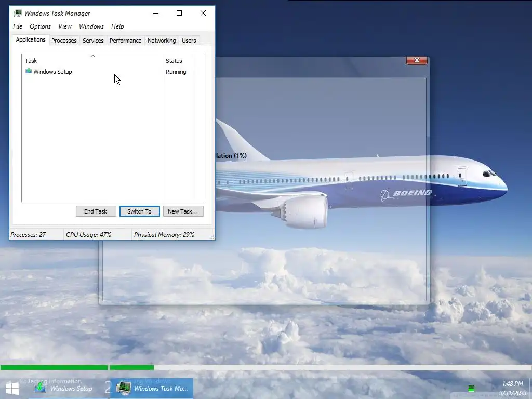Click the green setup progress bar
Image resolution: width=532 pixels, height=399 pixels.
[x=77, y=367]
